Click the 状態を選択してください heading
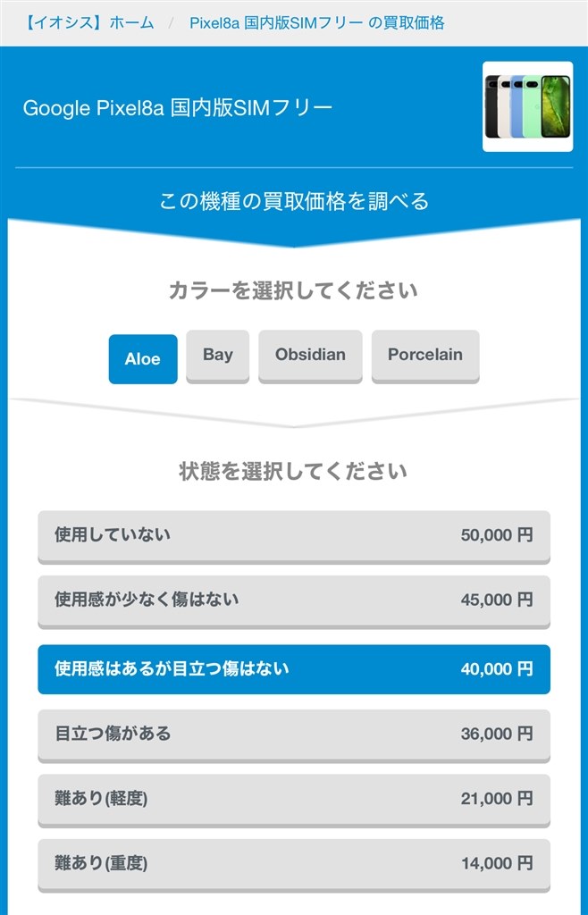The image size is (588, 915). click(x=294, y=468)
